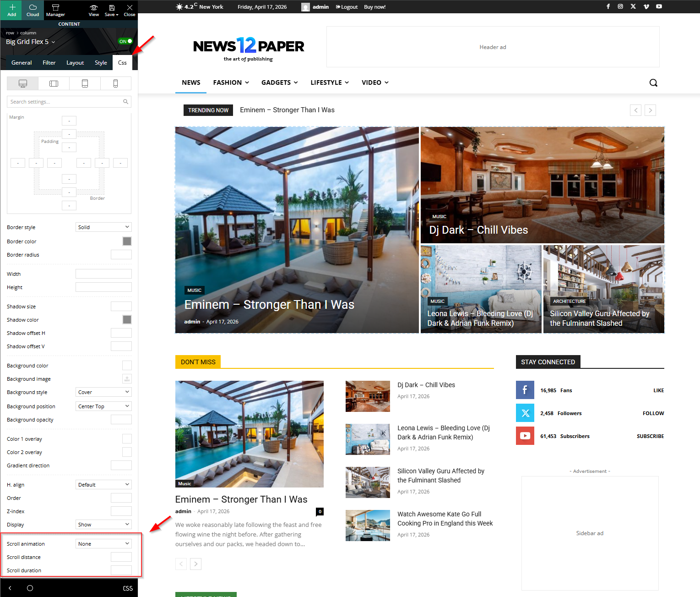Image resolution: width=700 pixels, height=597 pixels.
Task: Open the Background position dropdown
Action: (103, 406)
